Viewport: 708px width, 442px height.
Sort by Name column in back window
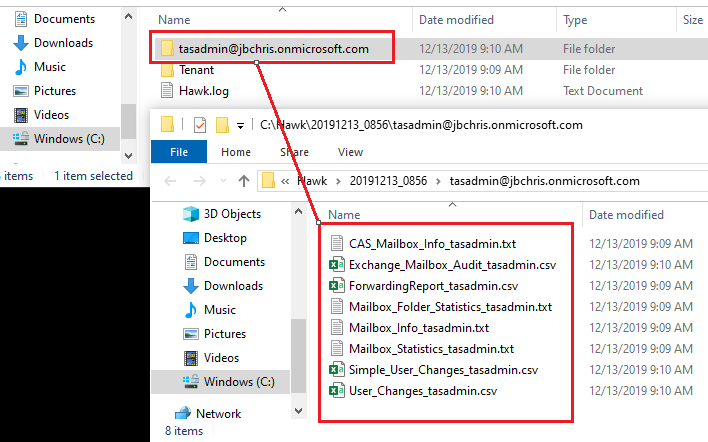(174, 20)
